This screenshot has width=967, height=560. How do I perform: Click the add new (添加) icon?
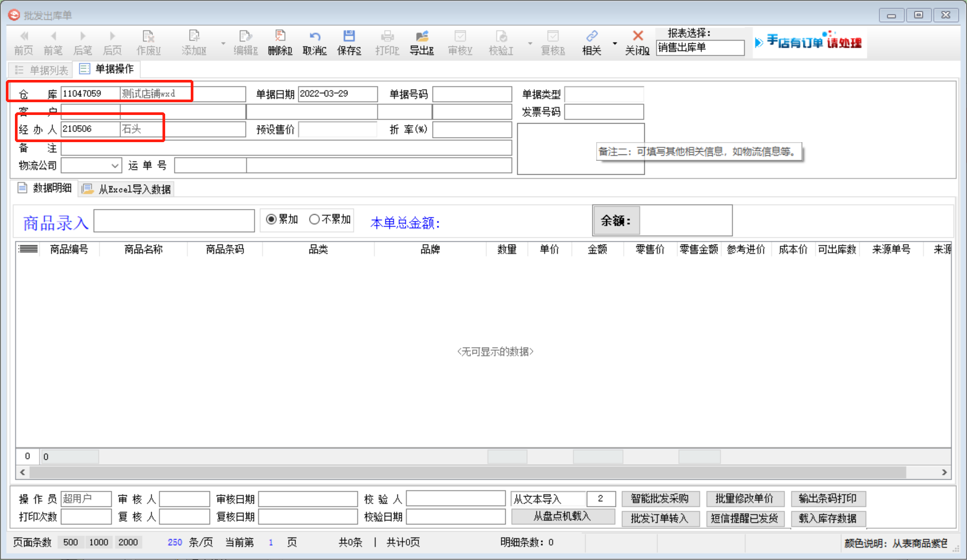194,36
